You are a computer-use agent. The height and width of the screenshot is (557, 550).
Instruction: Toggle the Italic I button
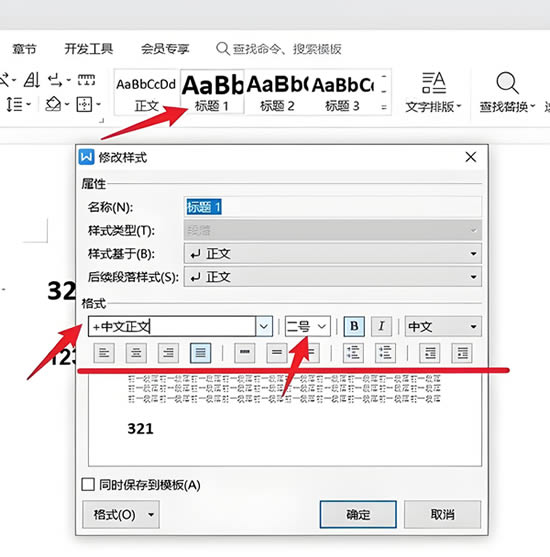click(x=381, y=326)
